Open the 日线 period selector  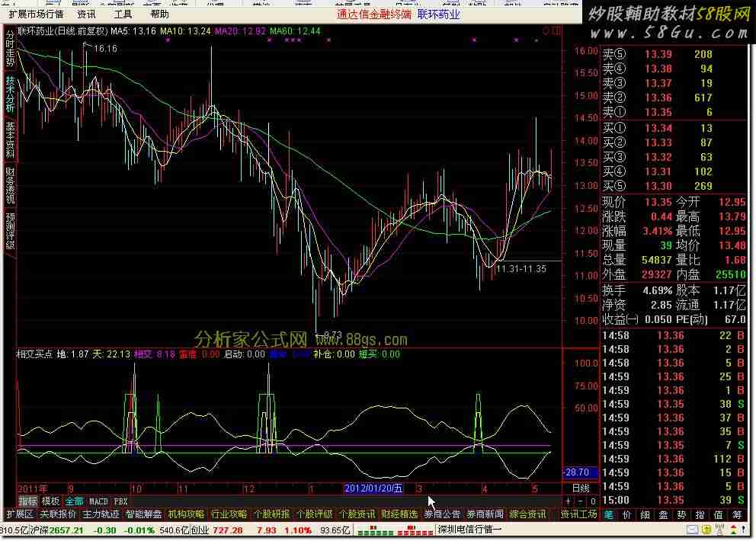pos(580,488)
